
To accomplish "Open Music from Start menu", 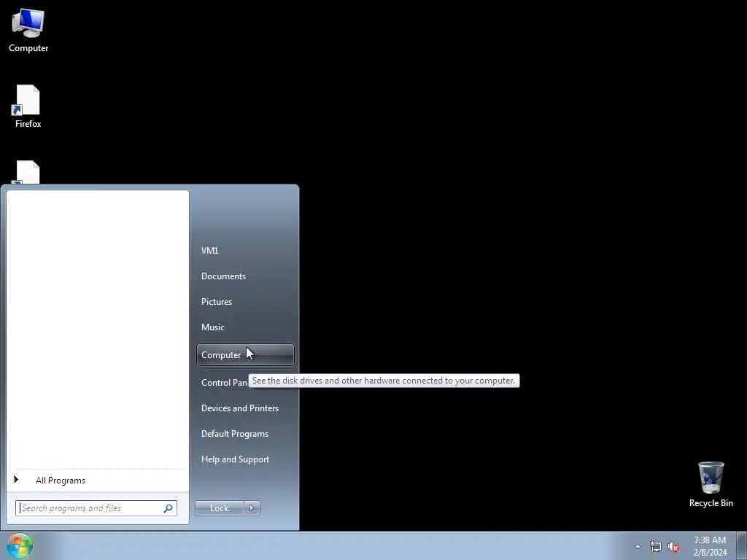I will pyautogui.click(x=245, y=327).
